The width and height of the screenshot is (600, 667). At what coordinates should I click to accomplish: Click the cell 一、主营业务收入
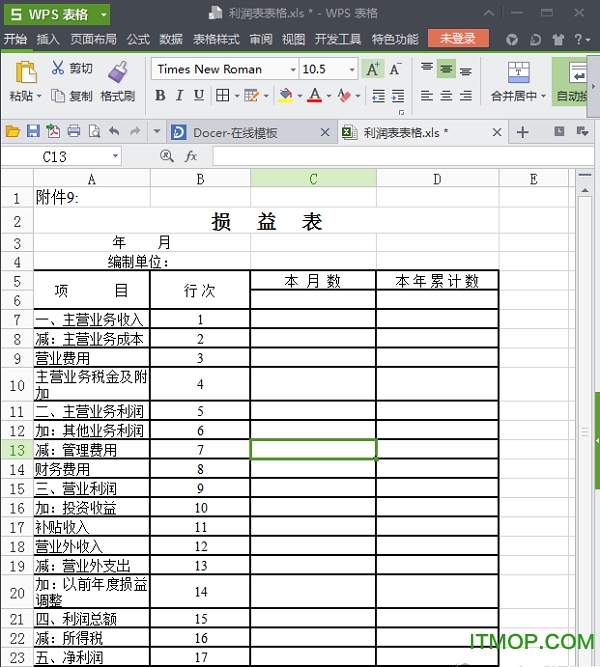point(92,319)
